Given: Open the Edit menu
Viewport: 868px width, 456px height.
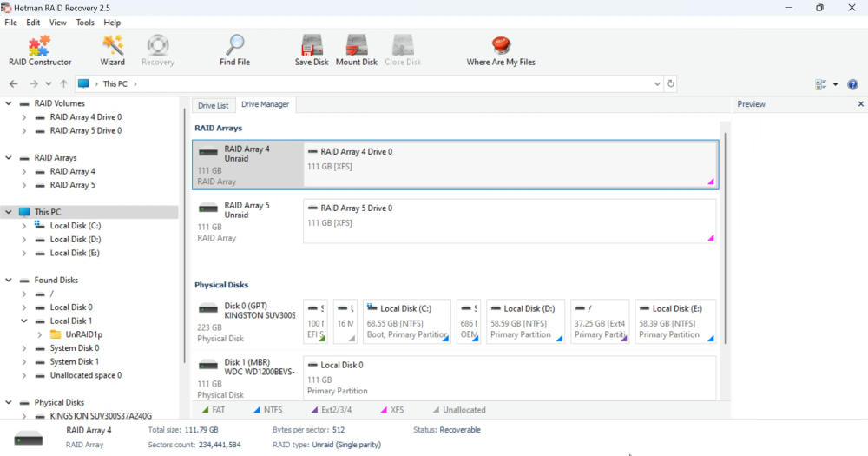Looking at the screenshot, I should click(33, 23).
